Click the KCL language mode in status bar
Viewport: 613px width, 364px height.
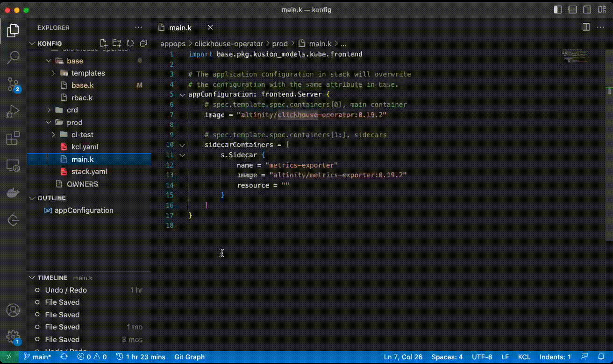tap(524, 357)
